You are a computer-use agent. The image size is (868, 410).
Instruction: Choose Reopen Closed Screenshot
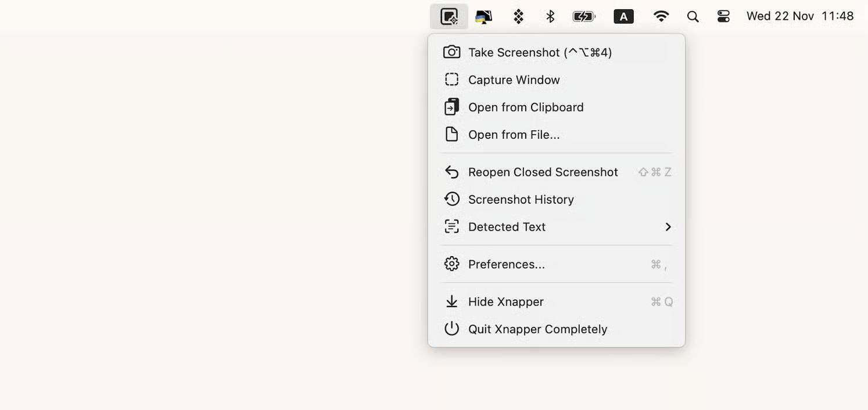[x=543, y=172]
